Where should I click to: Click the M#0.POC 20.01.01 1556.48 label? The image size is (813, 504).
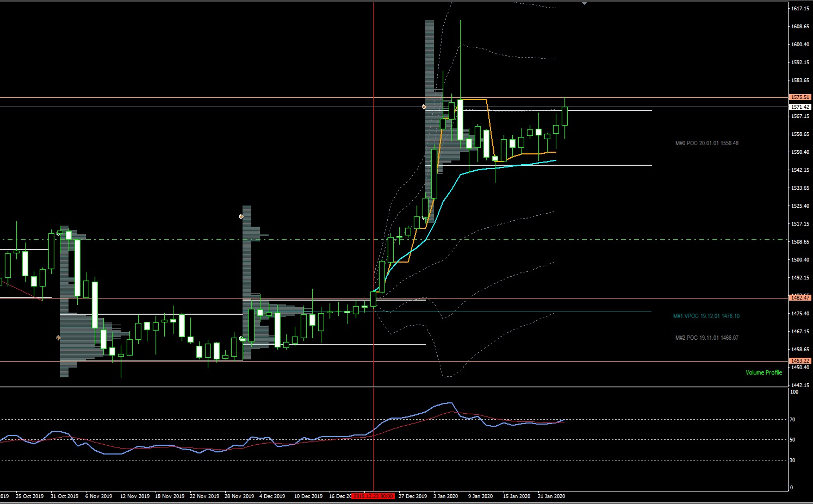[706, 144]
